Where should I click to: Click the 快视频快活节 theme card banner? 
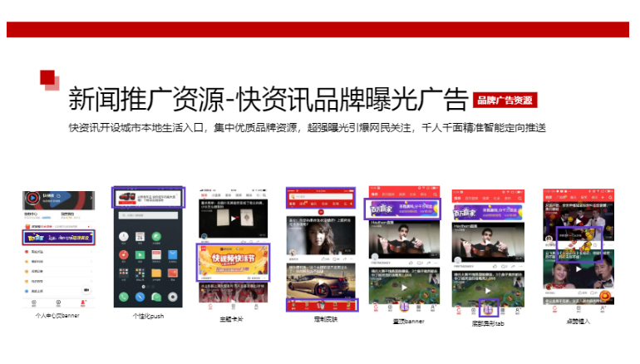tap(233, 262)
